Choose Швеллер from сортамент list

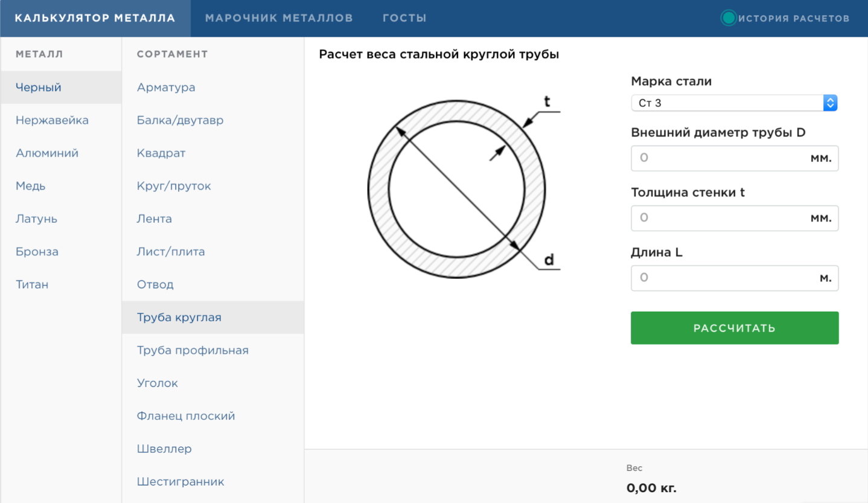[x=164, y=449]
